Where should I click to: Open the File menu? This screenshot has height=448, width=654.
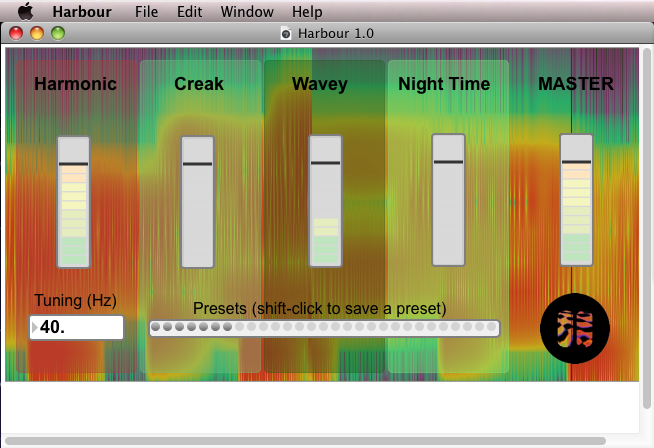point(146,12)
